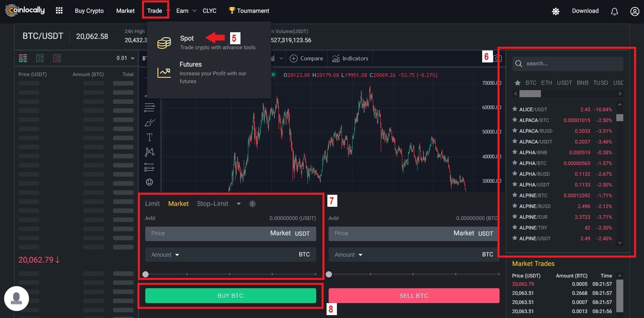Select the pattern drawing tool
The height and width of the screenshot is (318, 644).
[149, 152]
